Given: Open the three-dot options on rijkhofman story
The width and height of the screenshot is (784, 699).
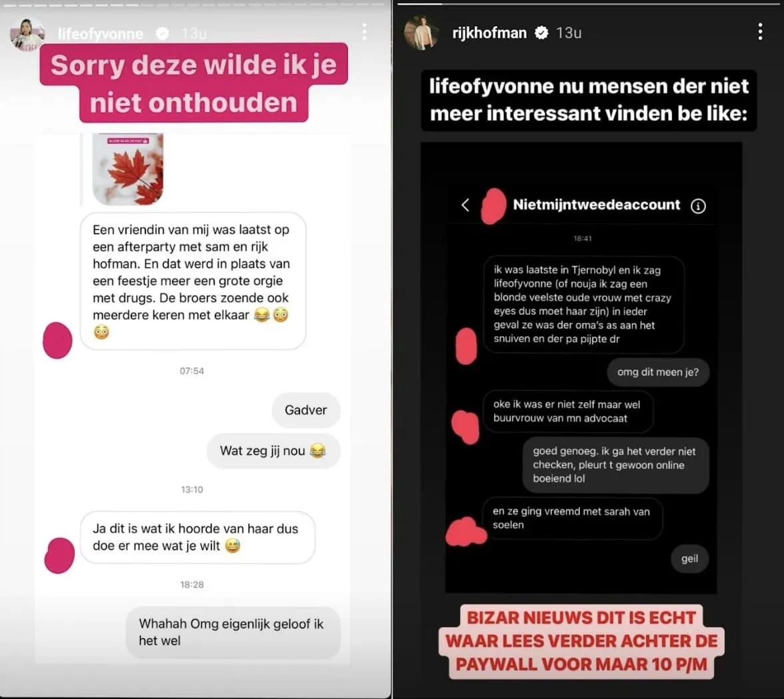Looking at the screenshot, I should (x=760, y=31).
